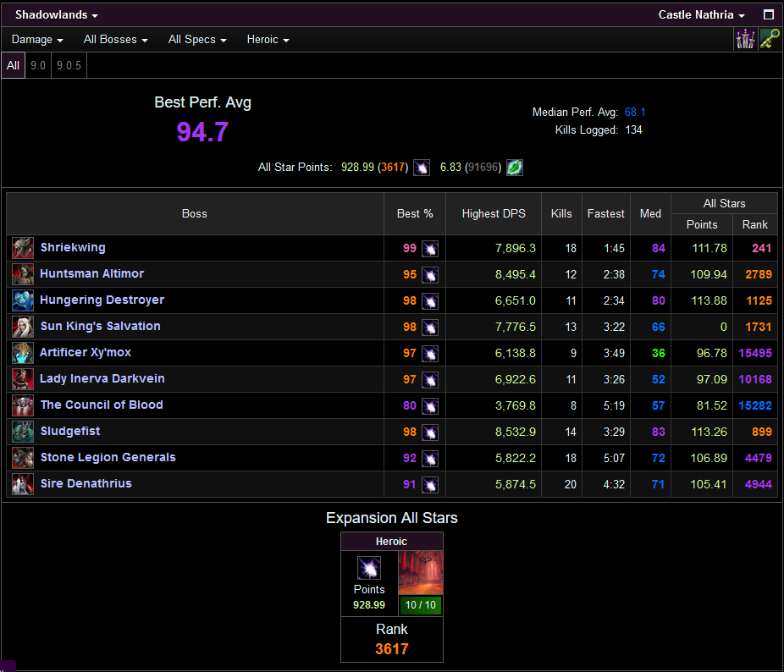Click Artificer Xy'mox median value 36
784x672 pixels.
tap(659, 354)
